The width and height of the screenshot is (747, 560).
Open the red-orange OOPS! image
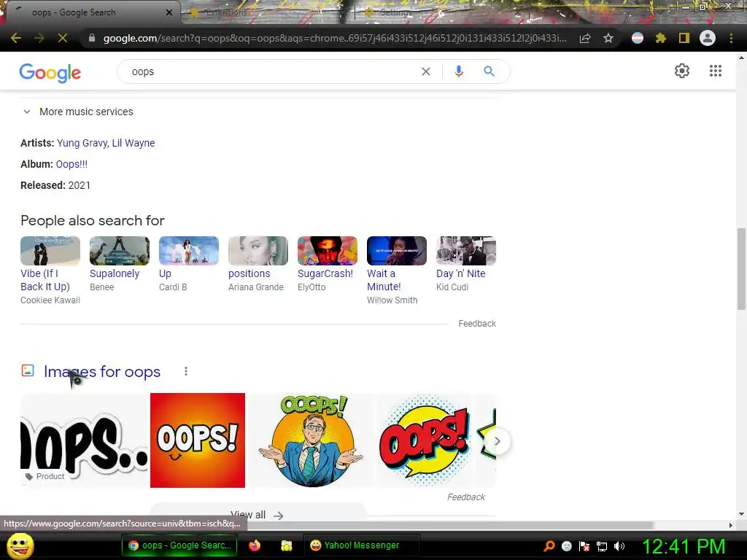point(198,440)
